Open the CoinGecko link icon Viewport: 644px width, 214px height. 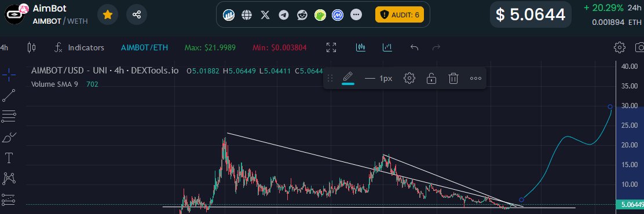tap(320, 15)
